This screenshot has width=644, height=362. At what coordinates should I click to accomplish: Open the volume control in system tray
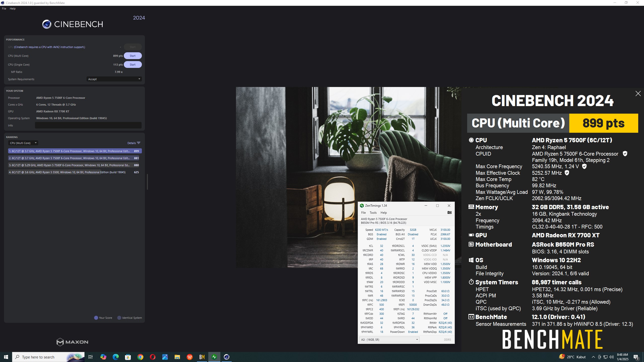612,357
